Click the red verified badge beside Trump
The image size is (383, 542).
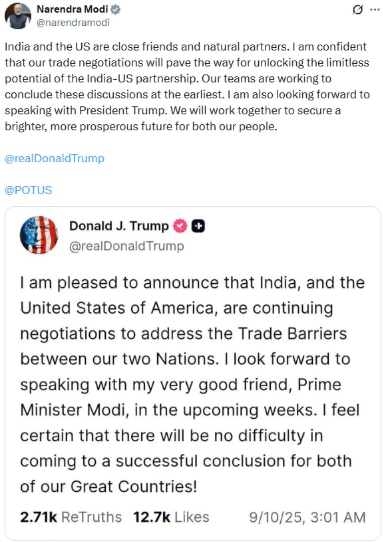tap(180, 226)
